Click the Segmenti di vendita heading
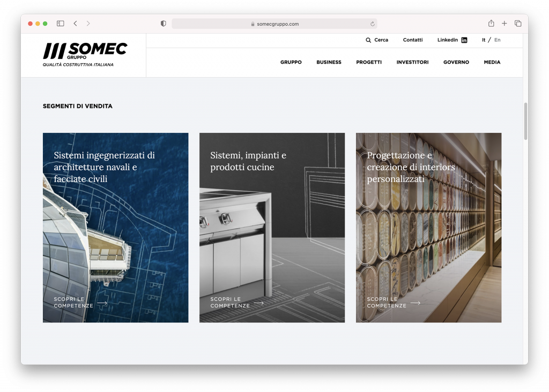The image size is (549, 392). tap(77, 106)
